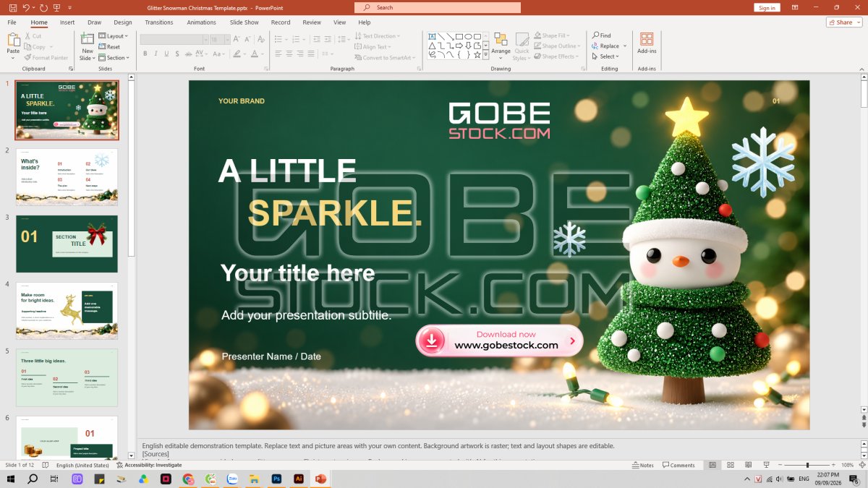Collapse the ribbon with the chevron
This screenshot has height=488, width=868.
pyautogui.click(x=861, y=68)
